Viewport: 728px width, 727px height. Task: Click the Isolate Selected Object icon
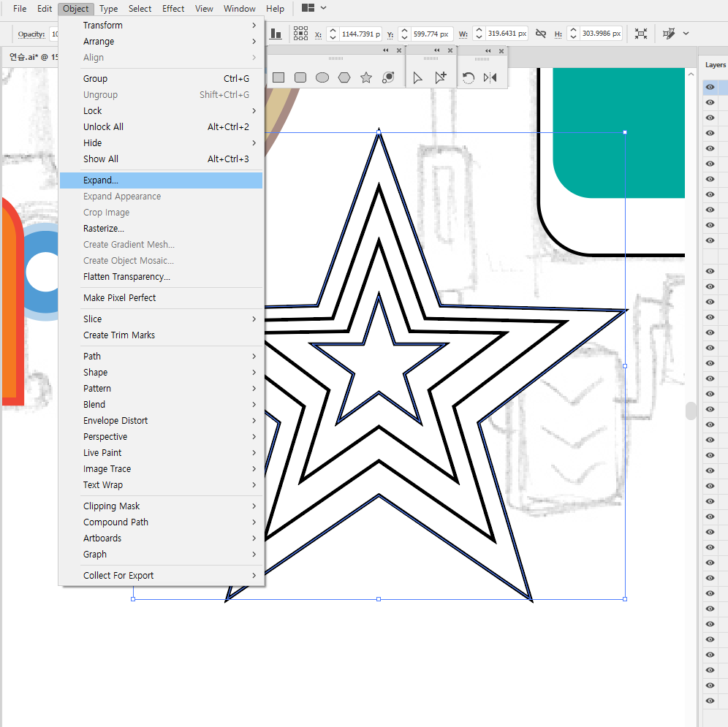[641, 34]
